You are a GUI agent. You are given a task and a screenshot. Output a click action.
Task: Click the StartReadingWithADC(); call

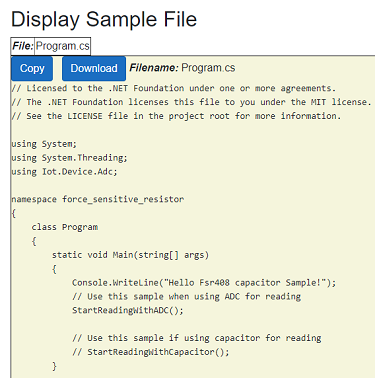[x=128, y=310]
